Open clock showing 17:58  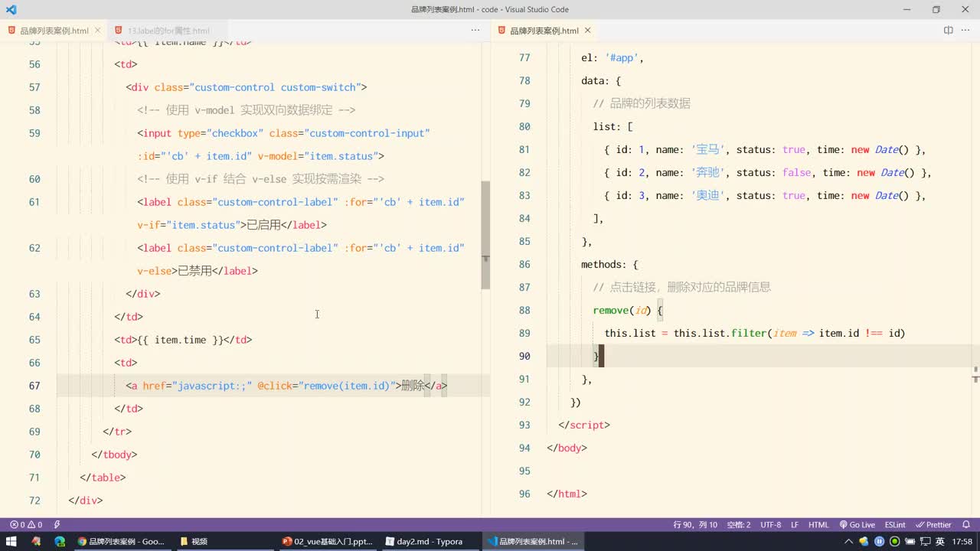[962, 541]
